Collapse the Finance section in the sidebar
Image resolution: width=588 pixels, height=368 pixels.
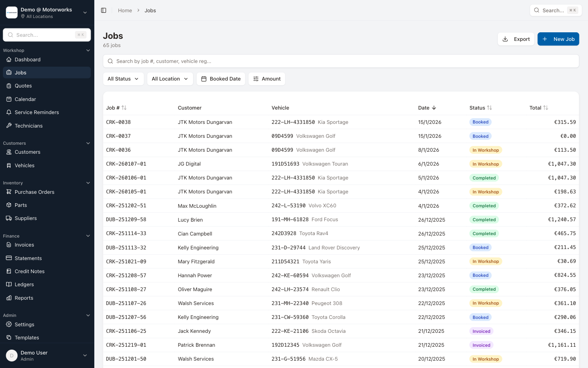pos(88,236)
